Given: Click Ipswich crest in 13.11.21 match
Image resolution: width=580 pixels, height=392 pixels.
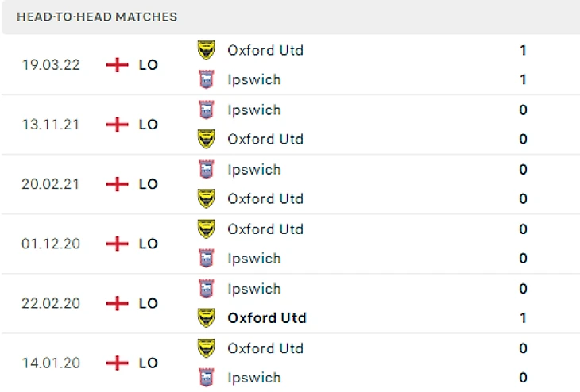Looking at the screenshot, I should click(207, 110).
